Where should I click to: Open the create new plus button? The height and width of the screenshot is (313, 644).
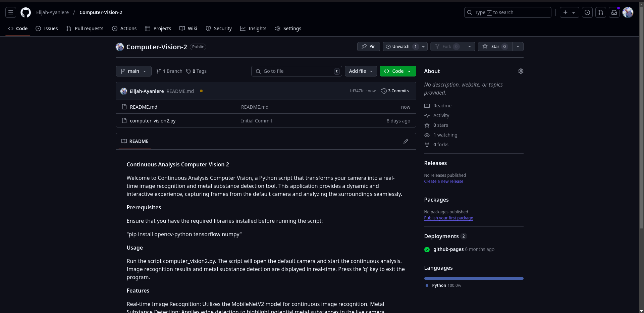tap(566, 12)
